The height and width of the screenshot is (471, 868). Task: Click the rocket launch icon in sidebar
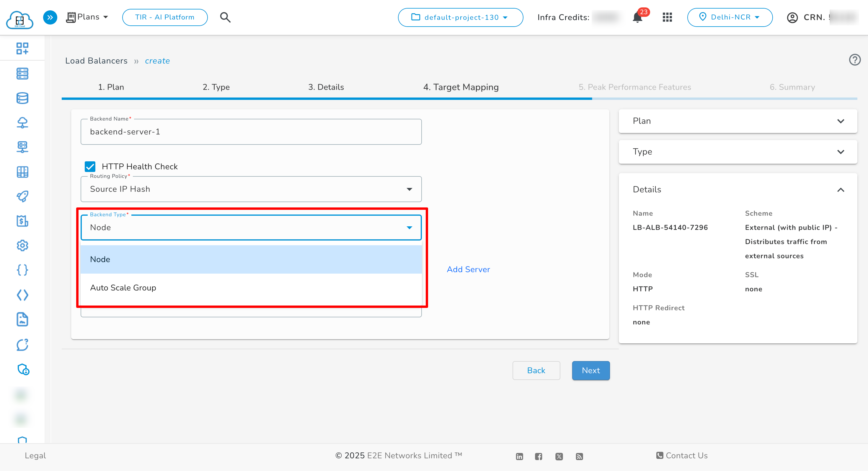pyautogui.click(x=22, y=195)
